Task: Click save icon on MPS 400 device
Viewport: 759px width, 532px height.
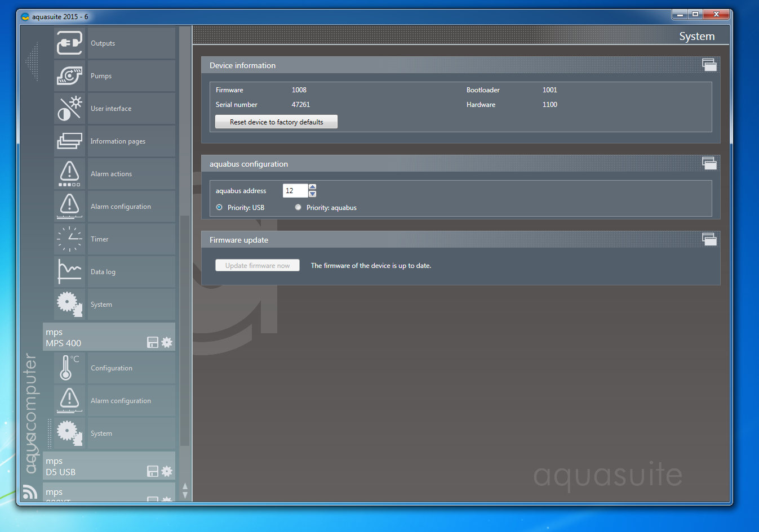Action: point(153,342)
